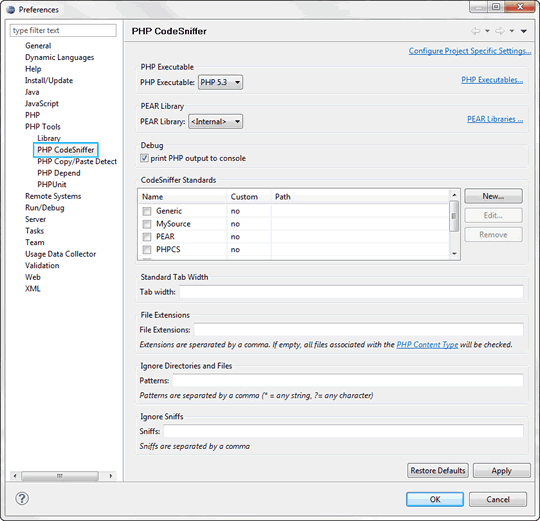
Task: Click standards table scroll down arrow
Action: (x=454, y=253)
